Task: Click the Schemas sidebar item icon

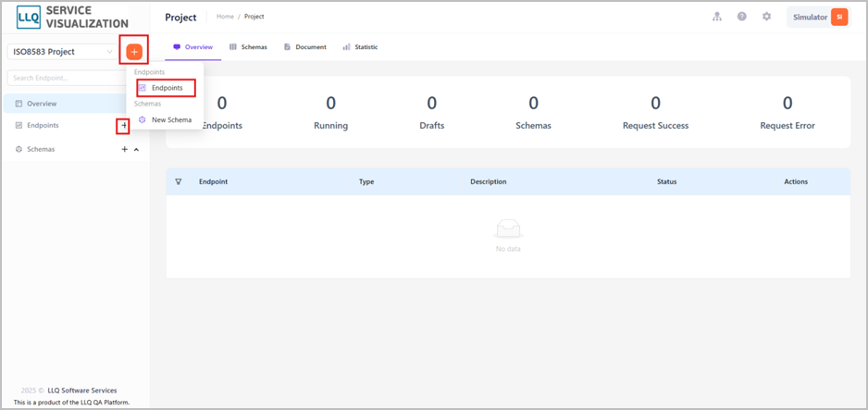Action: 19,149
